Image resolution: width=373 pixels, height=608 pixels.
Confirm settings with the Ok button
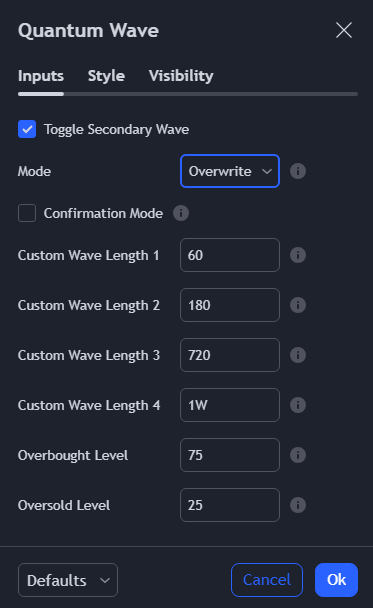coord(336,580)
